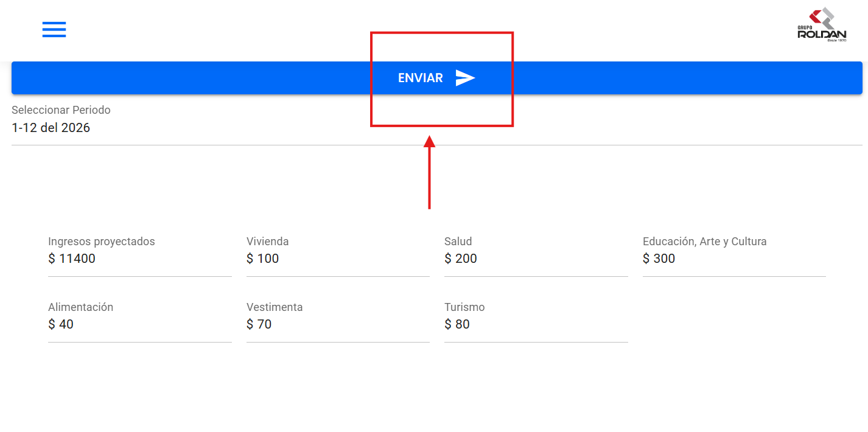
Task: Click the paper plane send icon
Action: pyautogui.click(x=465, y=78)
